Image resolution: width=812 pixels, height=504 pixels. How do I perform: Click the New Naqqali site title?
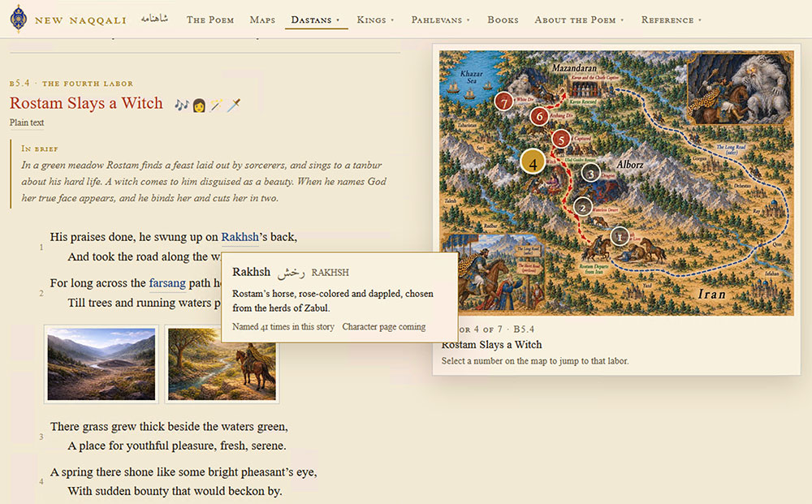[80, 20]
